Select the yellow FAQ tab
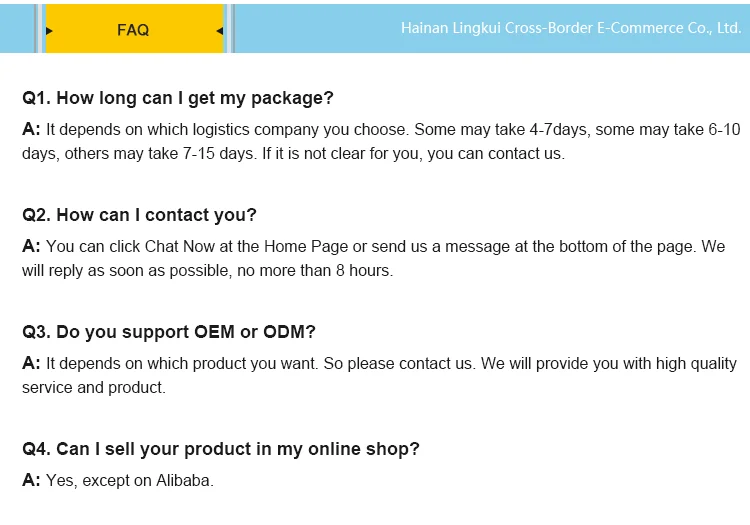 133,29
